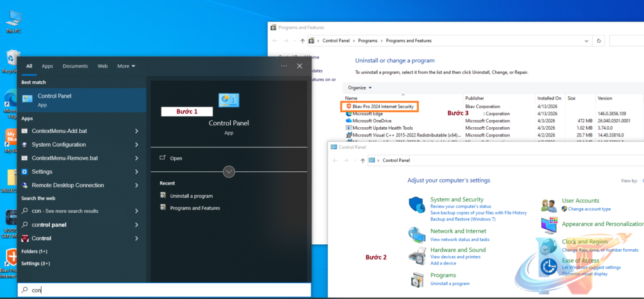Click magnifier icon in search box
The image size is (644, 299).
[x=25, y=290]
